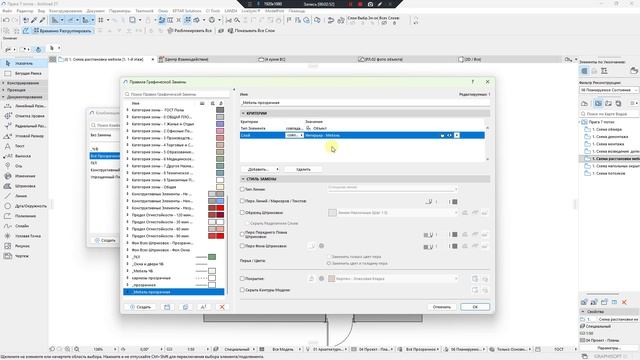Click the rename rule icon in dialog footer
This screenshot has height=360, width=640.
tap(204, 307)
